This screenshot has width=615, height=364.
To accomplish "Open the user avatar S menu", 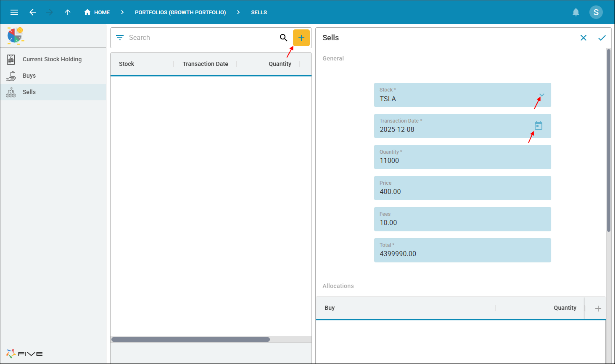I will [x=596, y=12].
